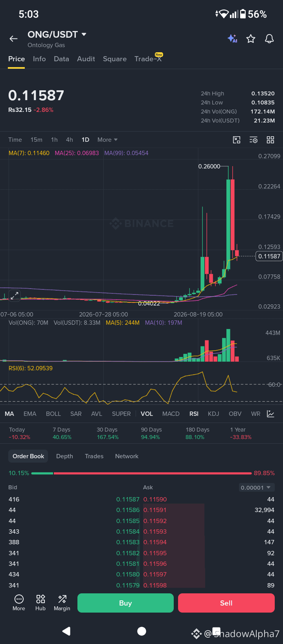
Task: Toggle the KDJ sub-indicator
Action: 213,414
